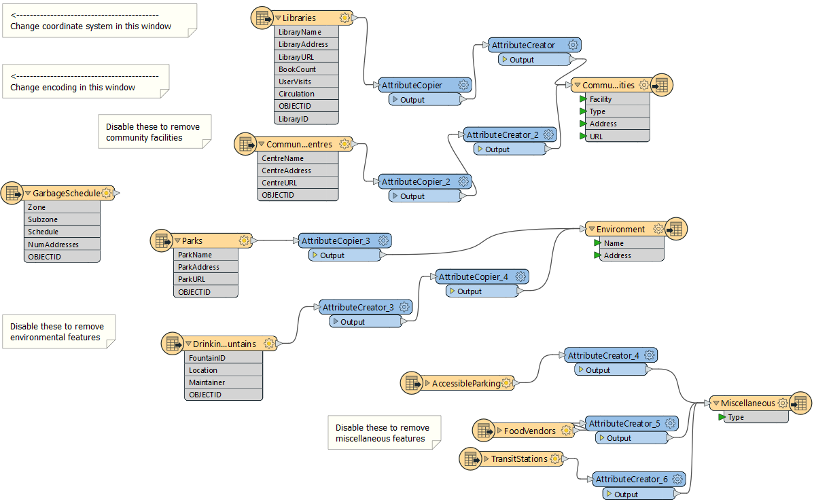Screen dimensions: 814x504
Task: Click the GarbageSchedule reader table icon
Action: [x=12, y=193]
